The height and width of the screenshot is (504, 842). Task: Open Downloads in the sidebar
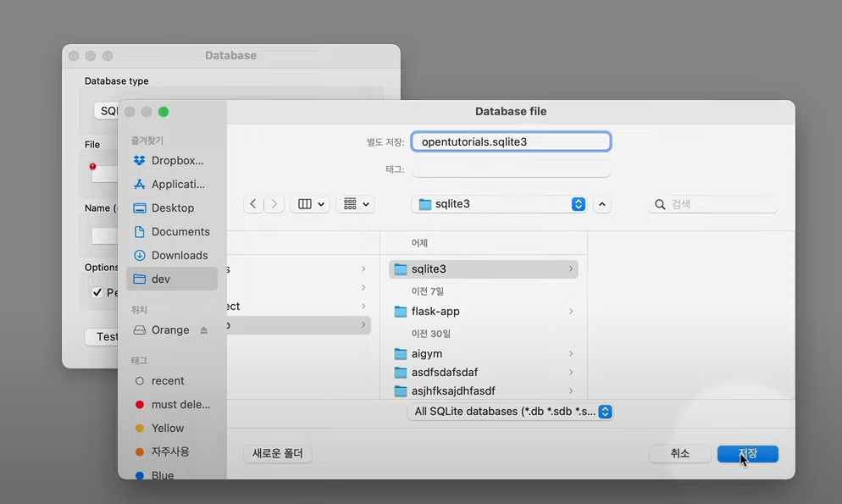[x=172, y=255]
